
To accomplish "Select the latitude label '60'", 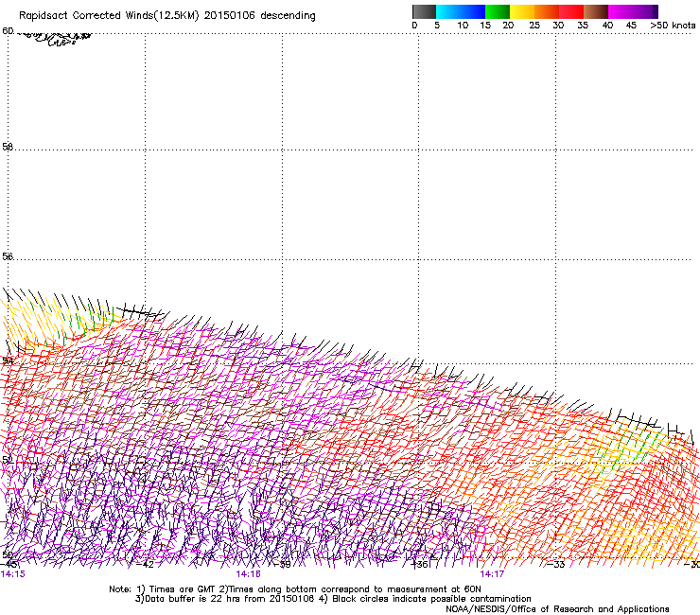I will pos(8,31).
